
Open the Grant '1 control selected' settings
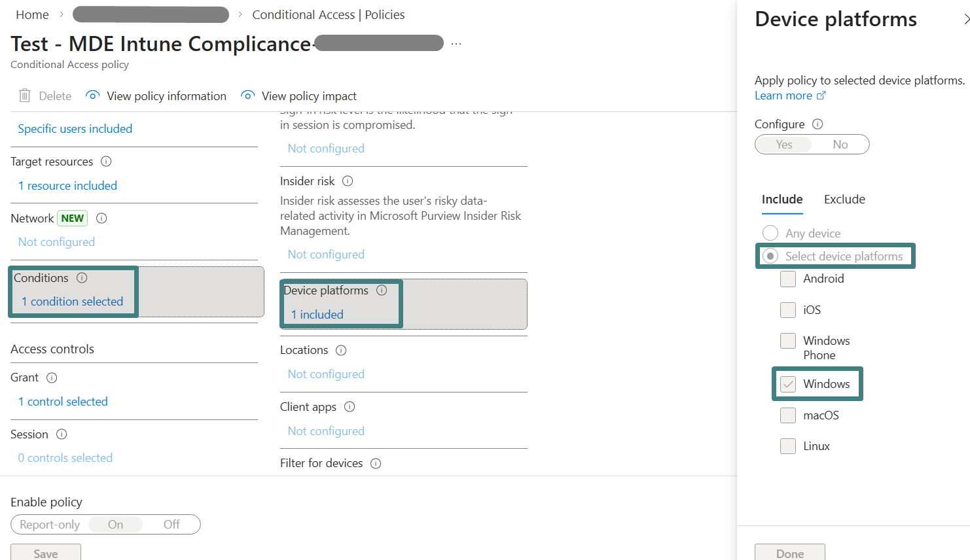(x=63, y=402)
